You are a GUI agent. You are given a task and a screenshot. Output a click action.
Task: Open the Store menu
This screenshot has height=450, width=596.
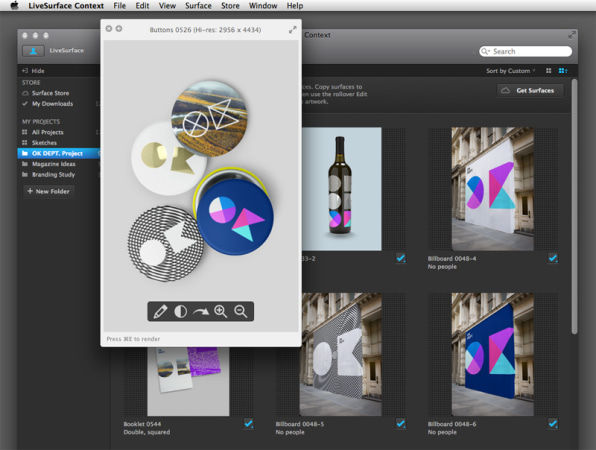point(230,6)
